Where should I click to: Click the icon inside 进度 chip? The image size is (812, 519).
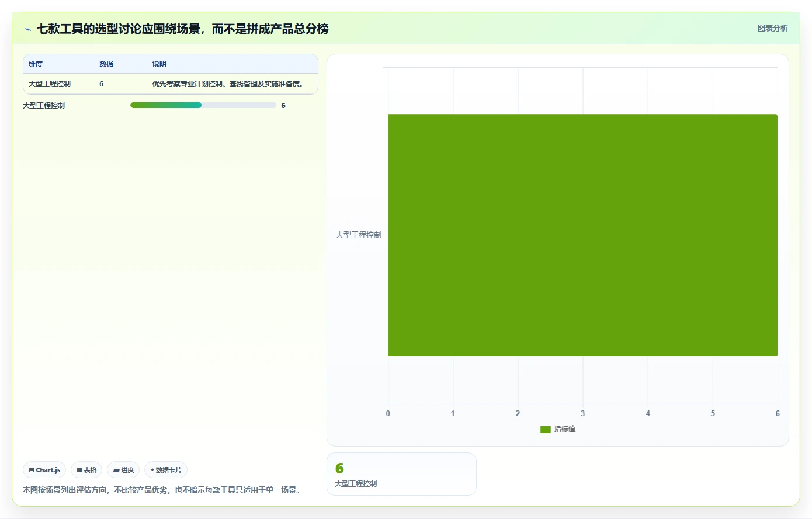116,471
